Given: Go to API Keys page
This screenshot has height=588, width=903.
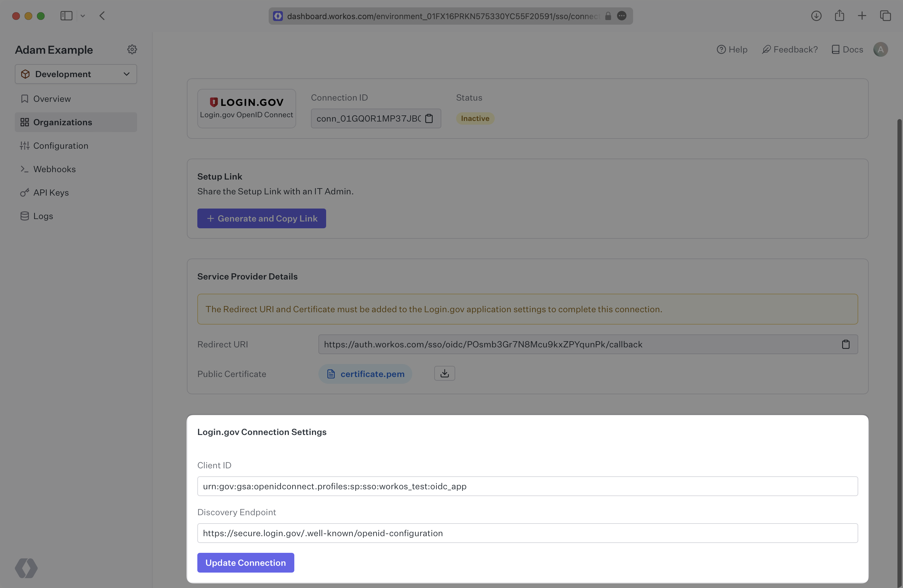Looking at the screenshot, I should tap(51, 193).
